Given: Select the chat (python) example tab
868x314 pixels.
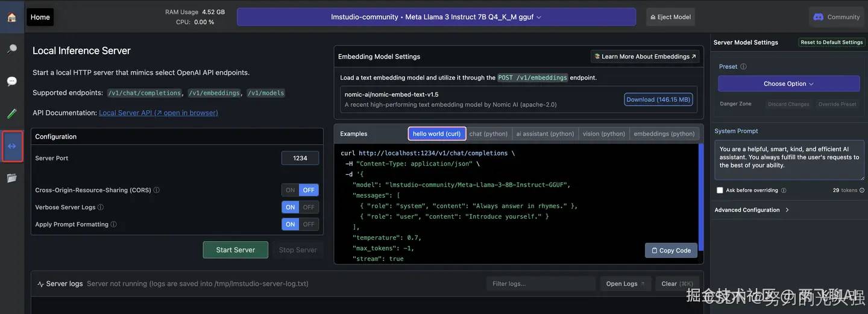Looking at the screenshot, I should coord(488,134).
